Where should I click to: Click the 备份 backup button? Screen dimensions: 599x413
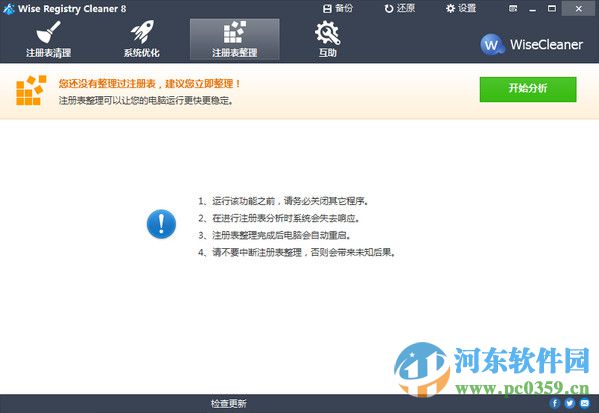click(x=338, y=8)
